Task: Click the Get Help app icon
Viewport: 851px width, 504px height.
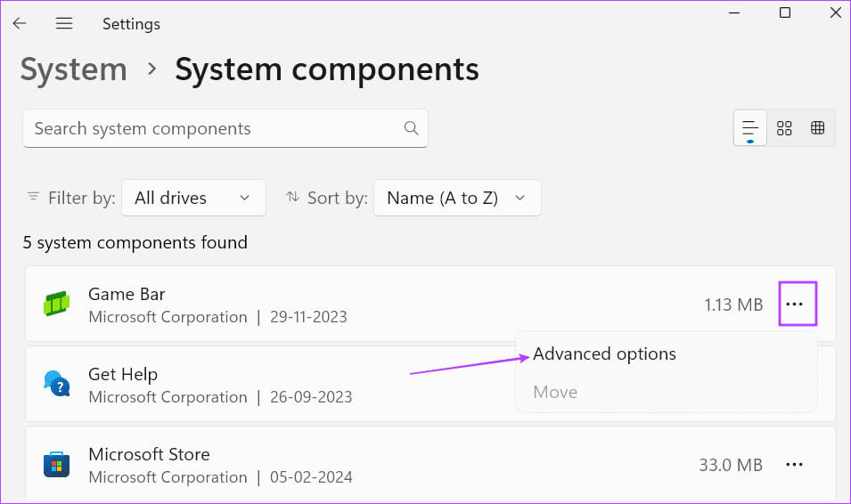Action: pyautogui.click(x=56, y=384)
